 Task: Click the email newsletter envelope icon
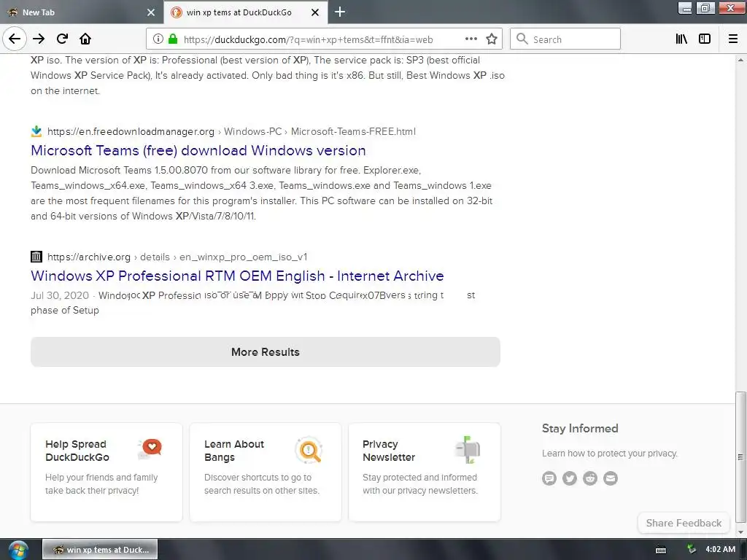611,478
